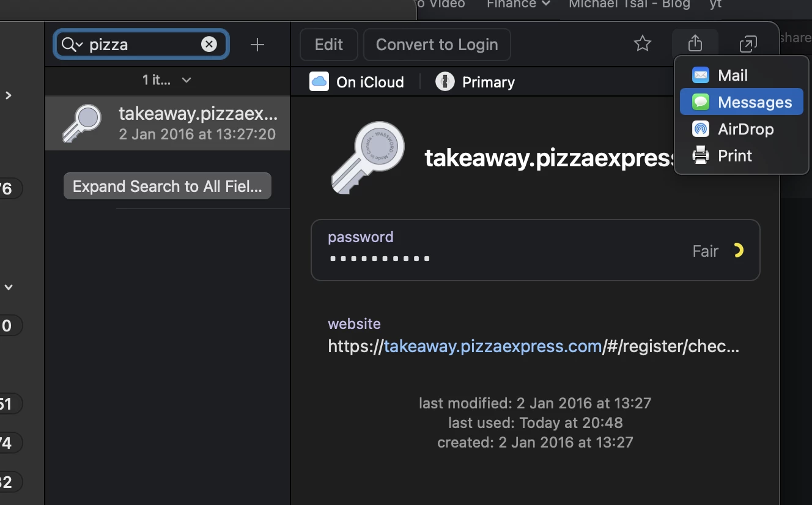Click Convert to Login button
Viewport: 812px width, 505px height.
tap(437, 45)
